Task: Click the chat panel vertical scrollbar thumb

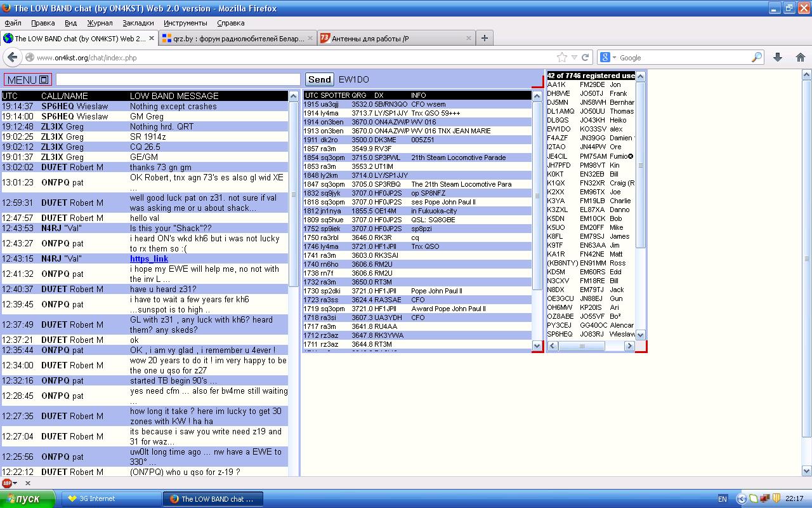Action: click(x=293, y=194)
